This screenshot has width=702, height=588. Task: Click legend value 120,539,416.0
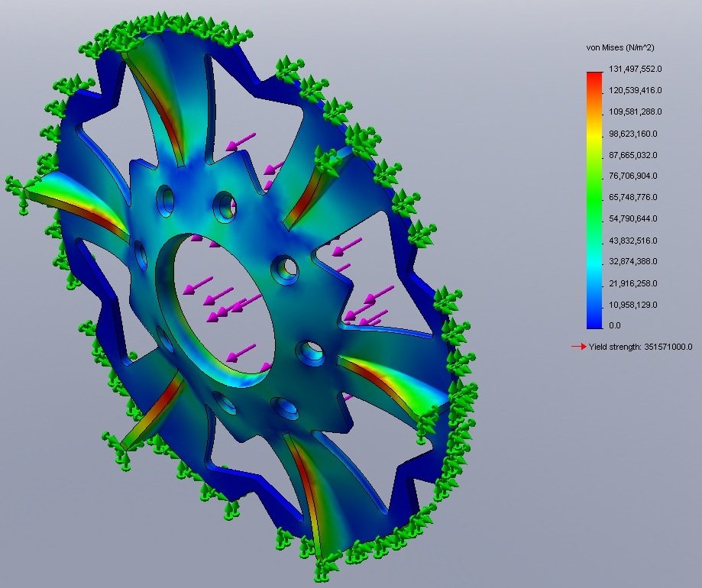(x=636, y=90)
